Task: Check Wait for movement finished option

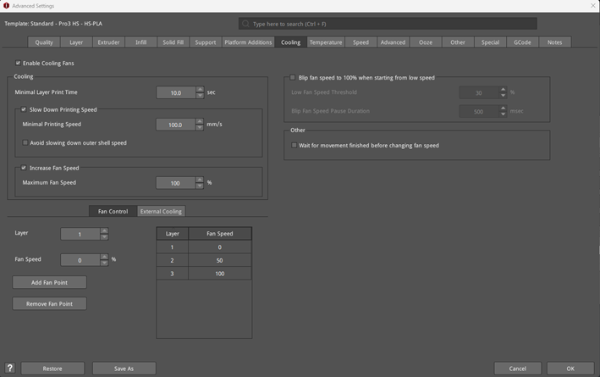Action: pos(294,145)
